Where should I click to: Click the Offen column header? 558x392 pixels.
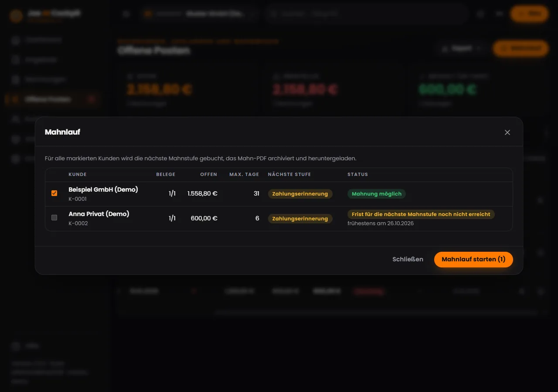coord(209,174)
